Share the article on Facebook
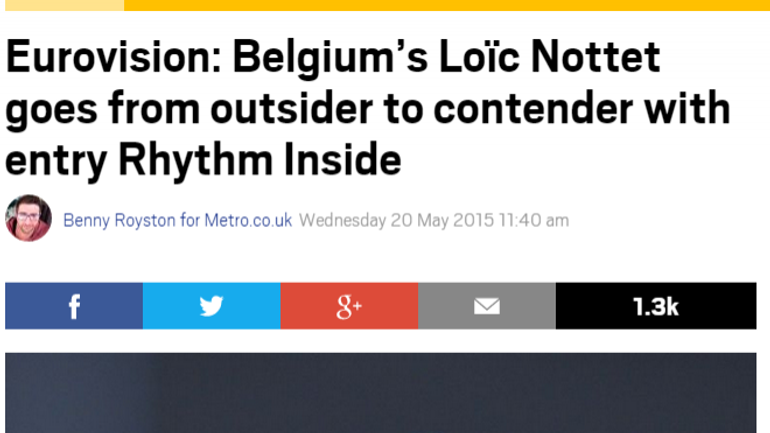The height and width of the screenshot is (433, 770). (74, 306)
